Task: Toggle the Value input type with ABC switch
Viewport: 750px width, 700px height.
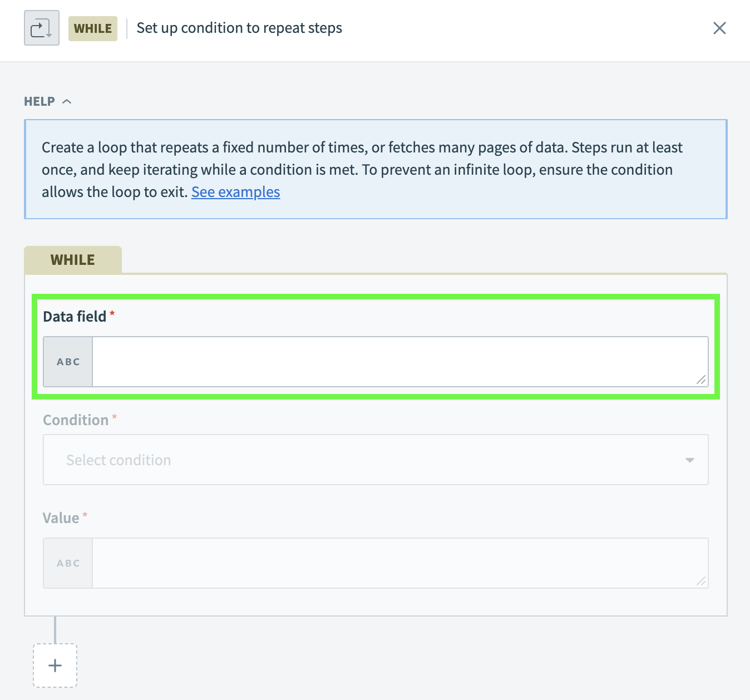Action: [67, 563]
